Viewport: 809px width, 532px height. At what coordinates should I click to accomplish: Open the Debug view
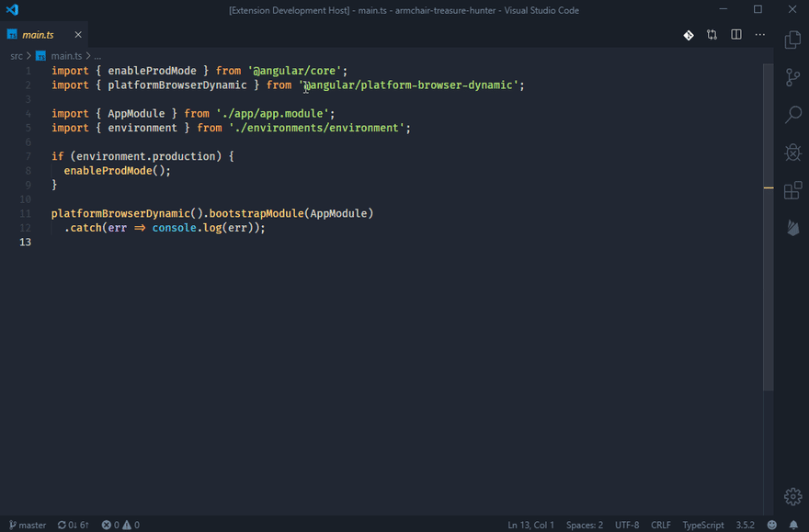pos(792,153)
